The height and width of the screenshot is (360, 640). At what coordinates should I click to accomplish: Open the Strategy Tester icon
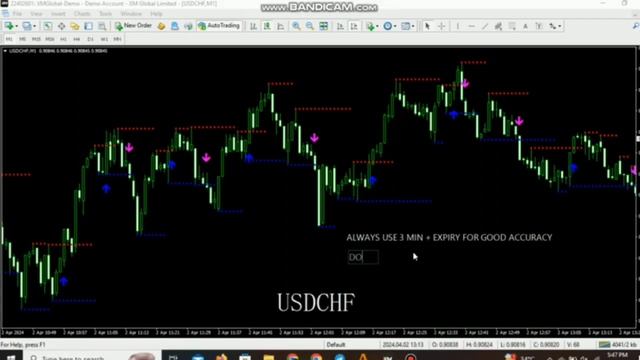102,26
